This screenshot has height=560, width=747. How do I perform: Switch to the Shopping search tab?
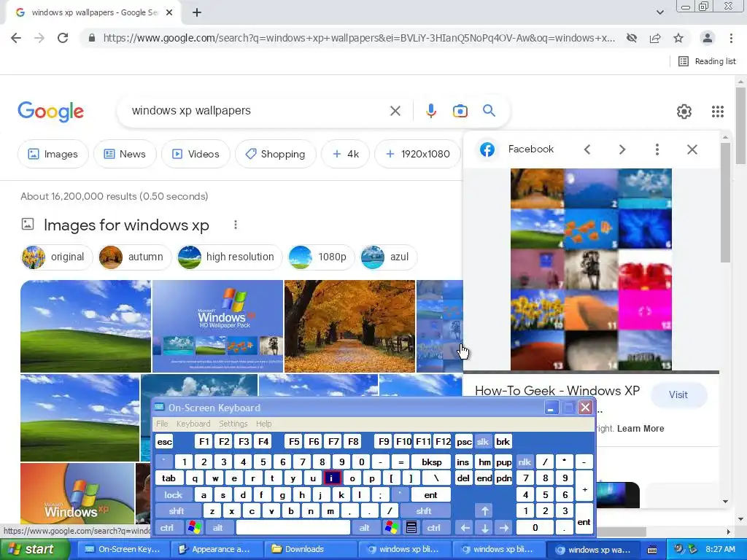point(275,154)
